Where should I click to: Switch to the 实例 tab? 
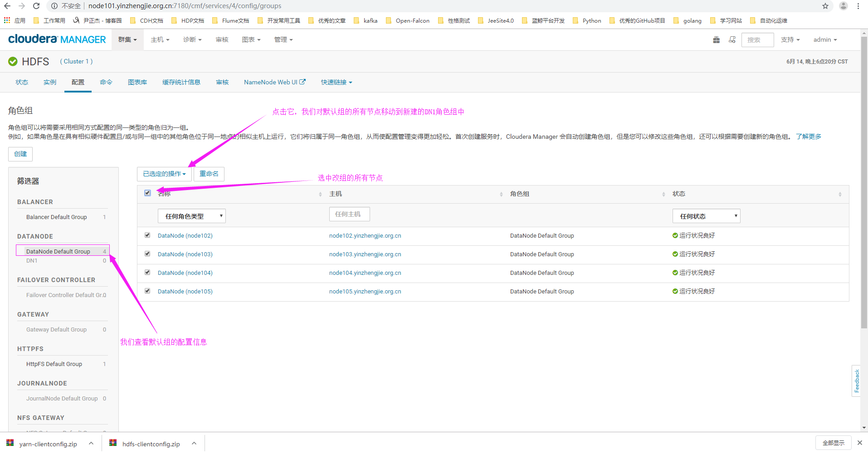pyautogui.click(x=50, y=82)
